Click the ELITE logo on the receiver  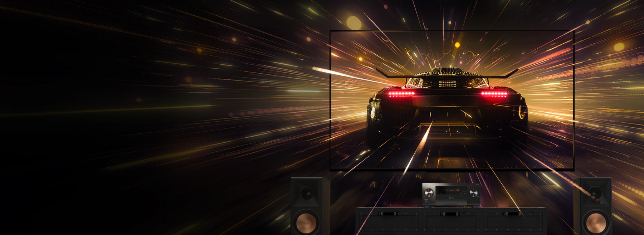pos(451,198)
